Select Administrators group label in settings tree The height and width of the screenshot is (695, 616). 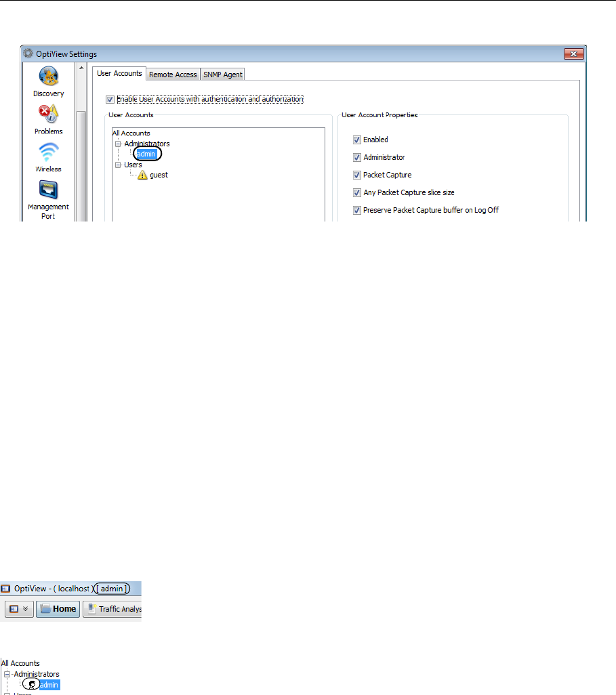[147, 144]
